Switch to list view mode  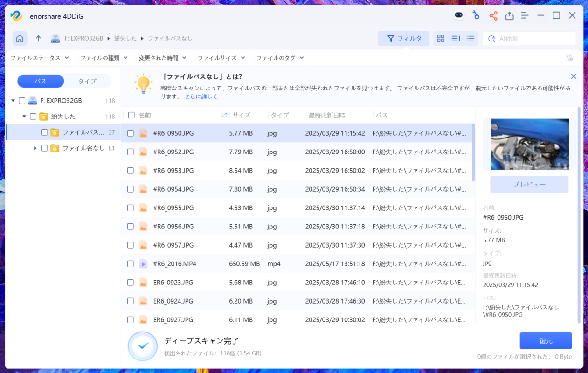pos(470,39)
